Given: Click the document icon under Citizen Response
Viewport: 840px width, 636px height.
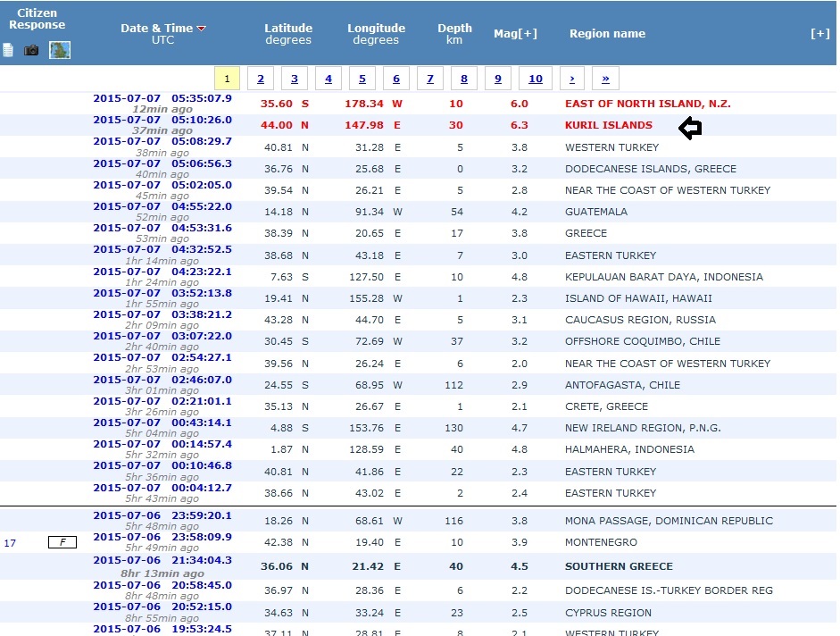Looking at the screenshot, I should click(x=8, y=50).
